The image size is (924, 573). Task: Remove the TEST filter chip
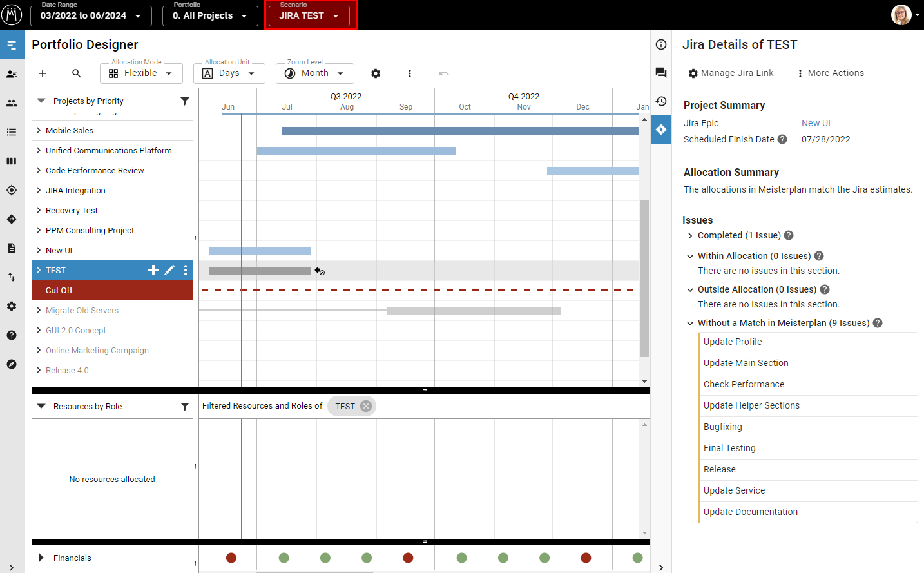(366, 406)
